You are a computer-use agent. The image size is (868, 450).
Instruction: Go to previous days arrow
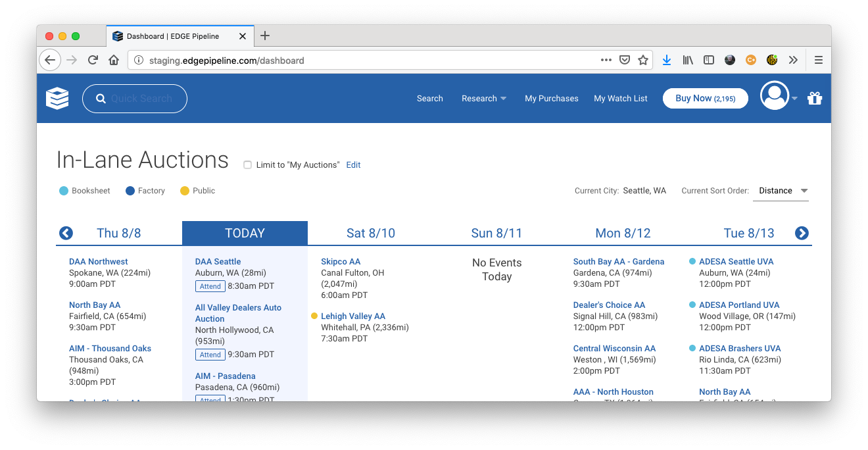(x=66, y=233)
